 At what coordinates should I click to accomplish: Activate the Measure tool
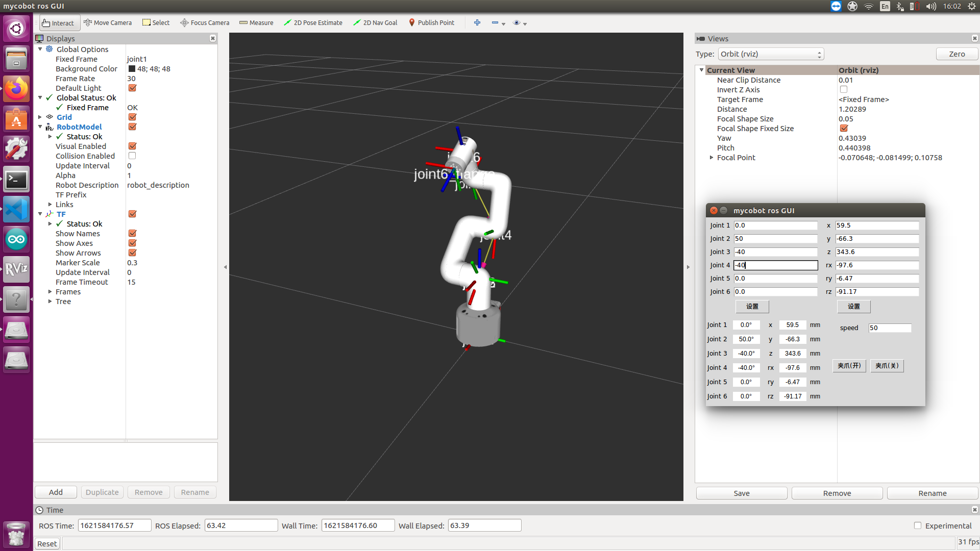coord(256,22)
